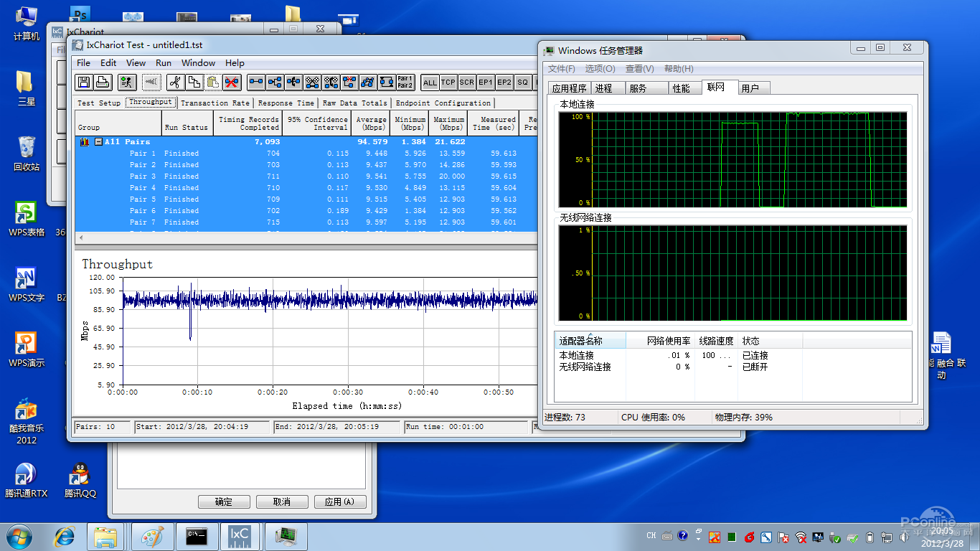The image size is (980, 551).
Task: Select the Pair 1 row
Action: click(x=306, y=154)
